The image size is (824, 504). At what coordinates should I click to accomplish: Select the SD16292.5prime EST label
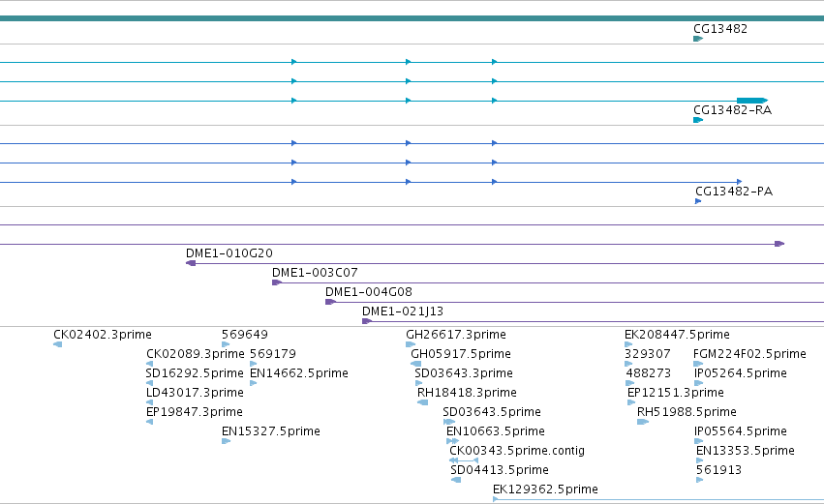pos(195,373)
